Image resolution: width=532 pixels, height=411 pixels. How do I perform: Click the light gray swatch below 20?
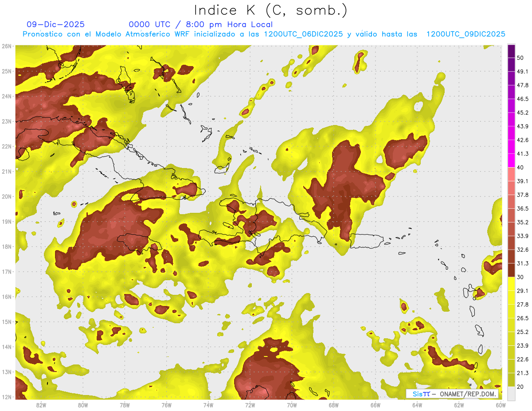click(x=511, y=393)
